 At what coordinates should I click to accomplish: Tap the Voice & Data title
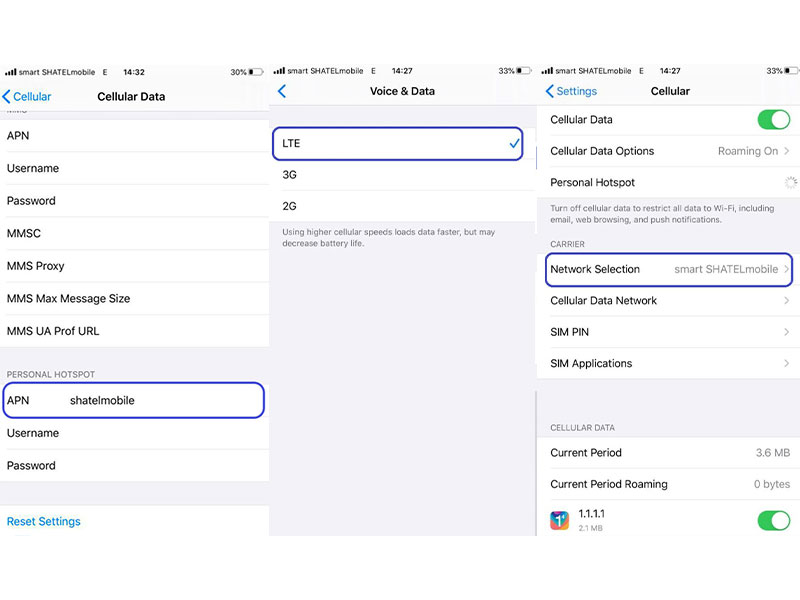[403, 91]
